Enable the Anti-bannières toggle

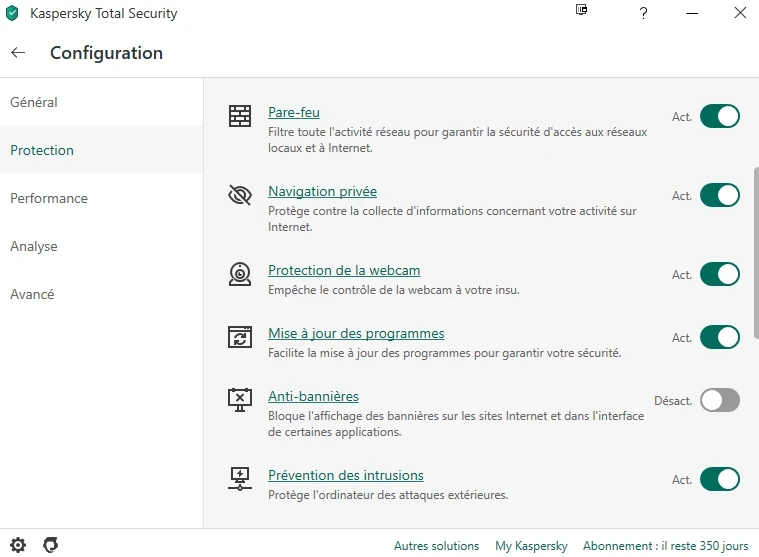(x=719, y=400)
